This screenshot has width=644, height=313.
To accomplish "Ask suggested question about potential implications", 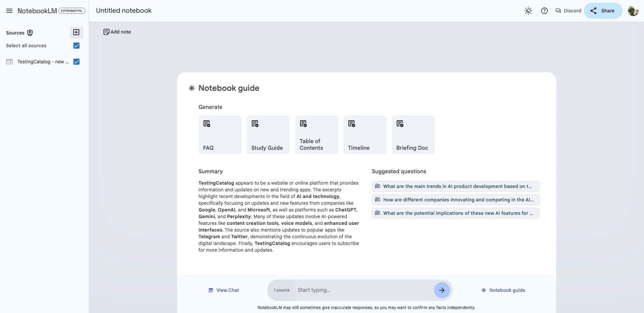I will 455,213.
